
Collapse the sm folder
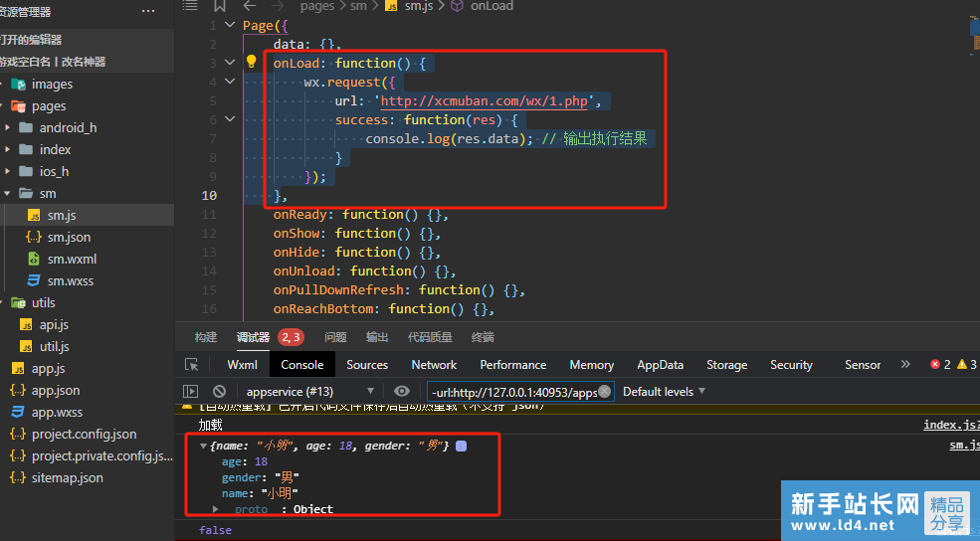87,193
